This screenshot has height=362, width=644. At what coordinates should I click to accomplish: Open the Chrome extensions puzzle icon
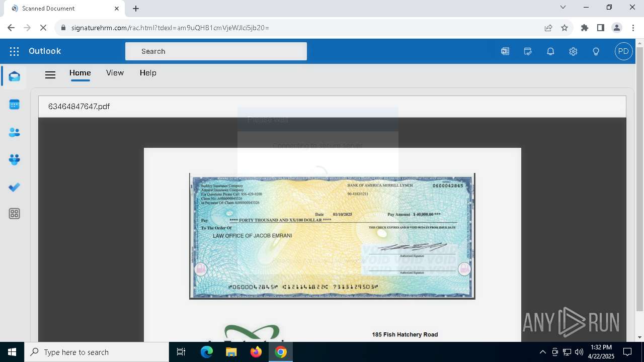(585, 28)
